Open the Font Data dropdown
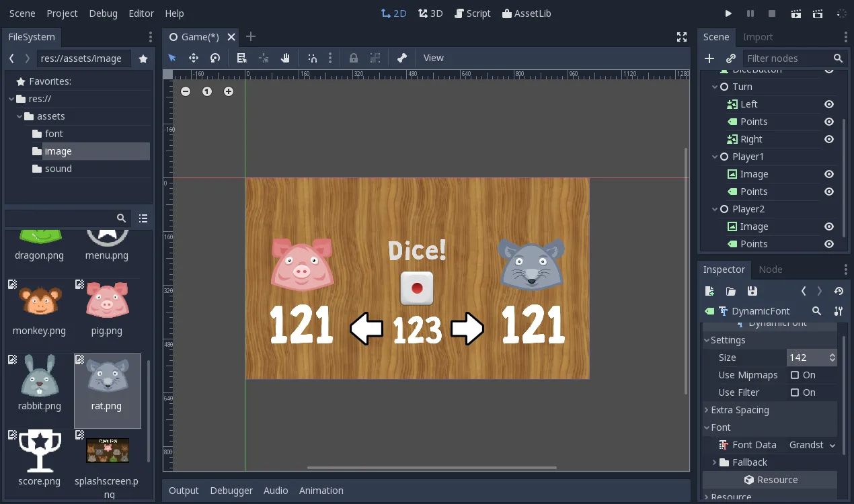 pos(812,445)
